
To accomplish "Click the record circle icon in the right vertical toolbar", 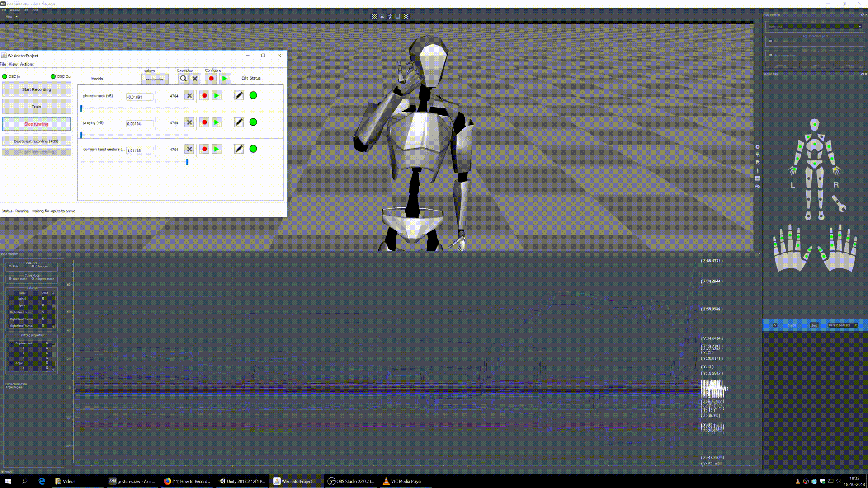I will (x=758, y=147).
